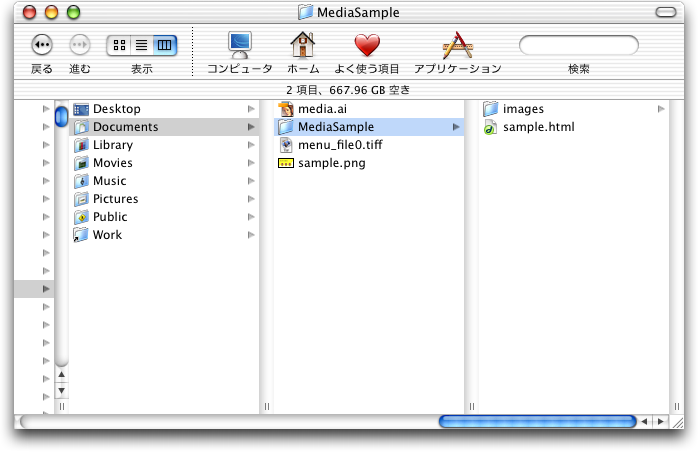The width and height of the screenshot is (698, 452).
Task: Switch to column view mode
Action: 165,45
